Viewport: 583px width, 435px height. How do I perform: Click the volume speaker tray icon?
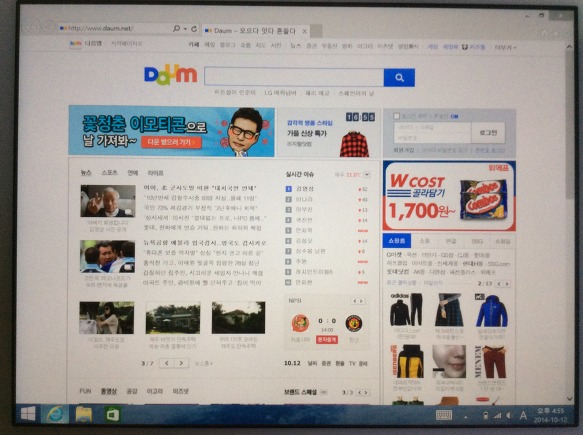pos(509,416)
